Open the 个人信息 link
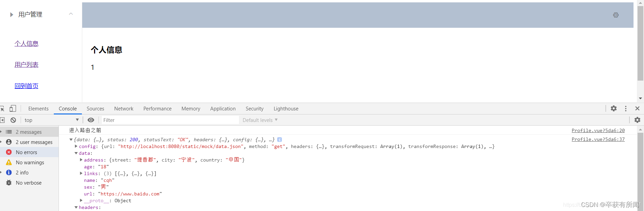The image size is (644, 211). click(26, 43)
